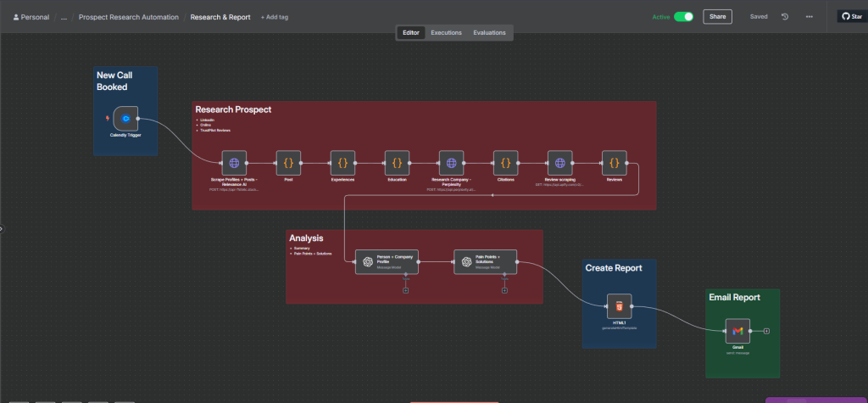This screenshot has width=868, height=403.
Task: Toggle the Active workflow switch
Action: tap(683, 16)
